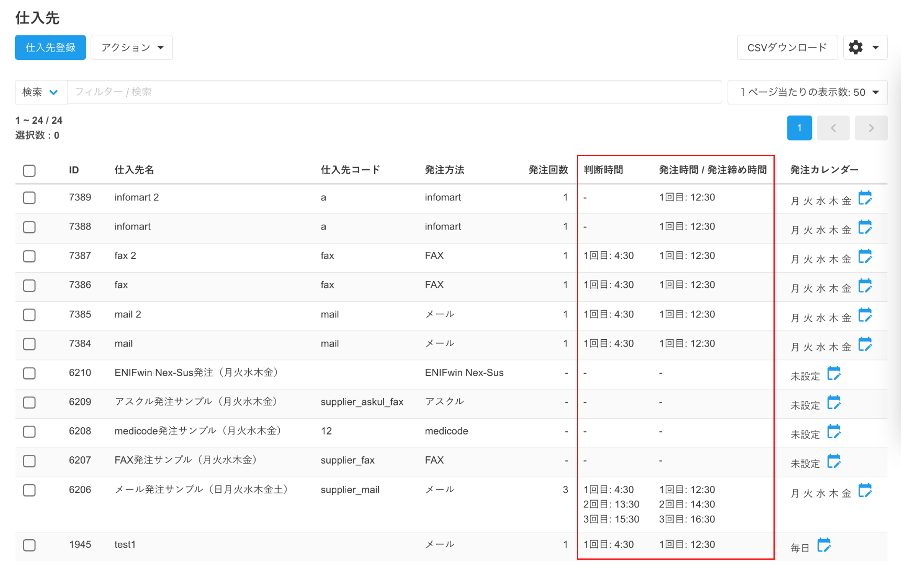Click the next page arrow

871,128
